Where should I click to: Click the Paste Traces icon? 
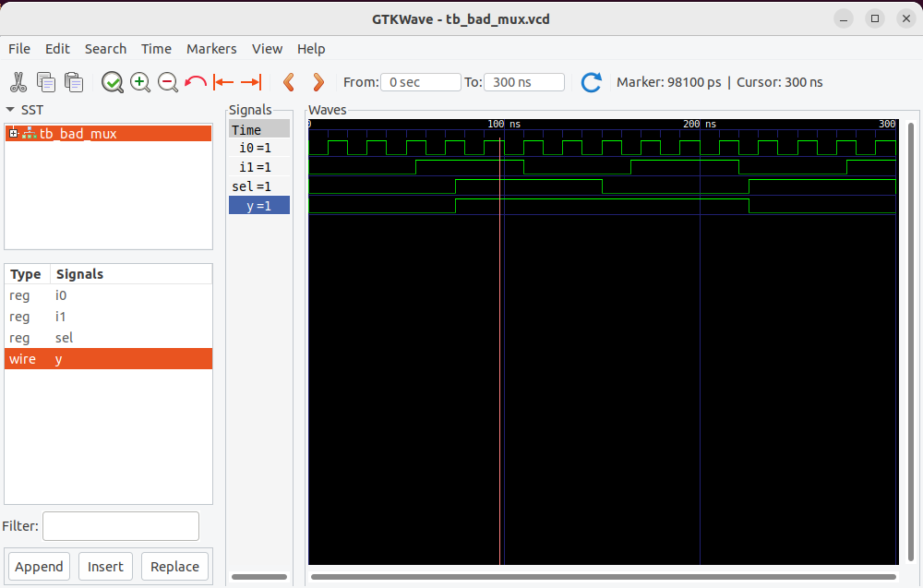[74, 82]
